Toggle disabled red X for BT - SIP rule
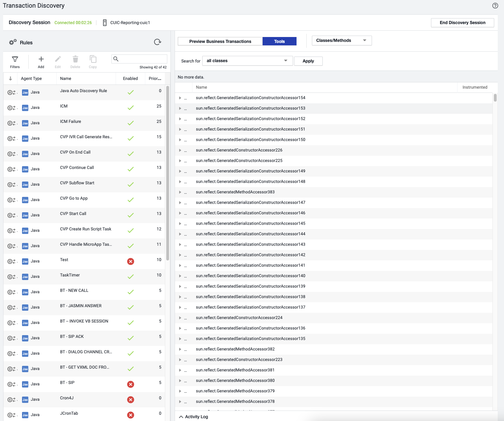This screenshot has width=504, height=421. coord(131,384)
